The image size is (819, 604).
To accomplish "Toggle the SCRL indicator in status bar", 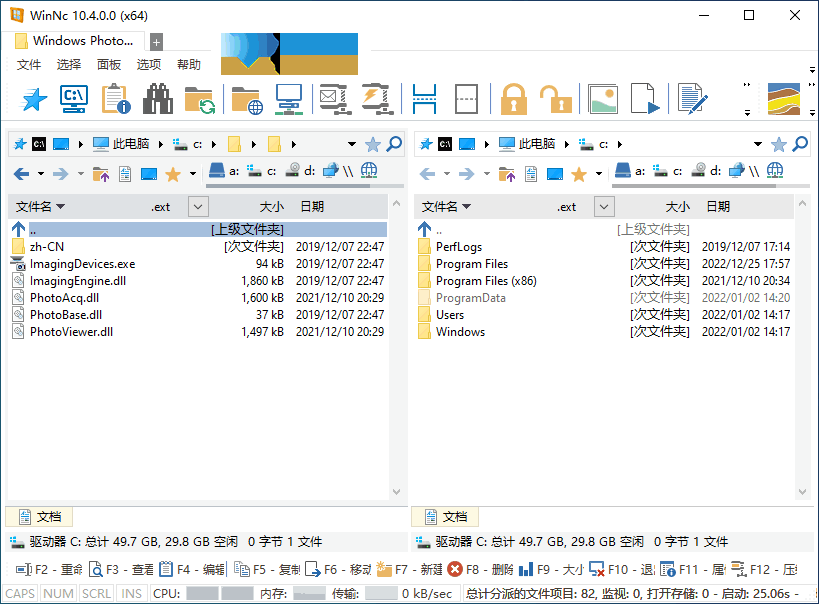I will click(97, 594).
